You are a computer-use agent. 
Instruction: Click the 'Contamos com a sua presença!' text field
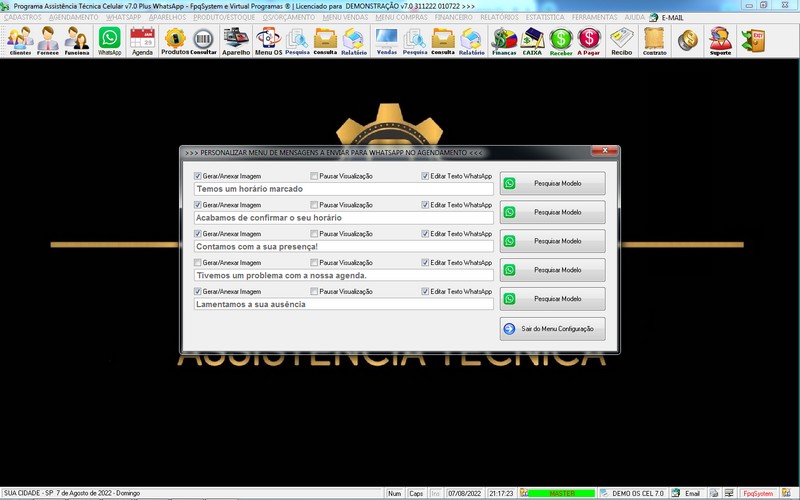[343, 246]
